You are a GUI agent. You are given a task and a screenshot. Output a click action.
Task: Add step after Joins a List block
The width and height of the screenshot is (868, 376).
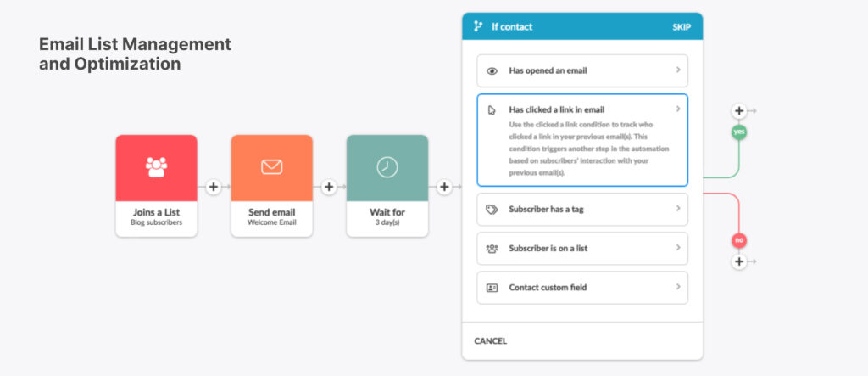(214, 187)
